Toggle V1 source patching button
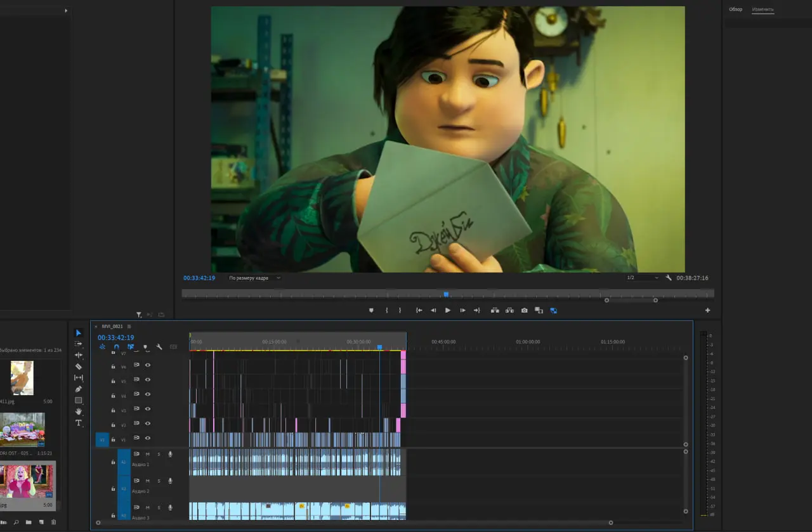The height and width of the screenshot is (532, 812). click(102, 439)
